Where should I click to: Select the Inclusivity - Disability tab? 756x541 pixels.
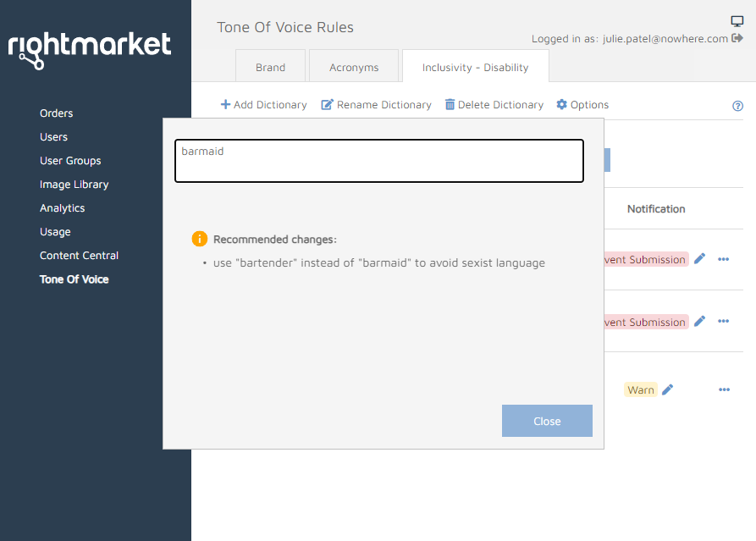[475, 67]
